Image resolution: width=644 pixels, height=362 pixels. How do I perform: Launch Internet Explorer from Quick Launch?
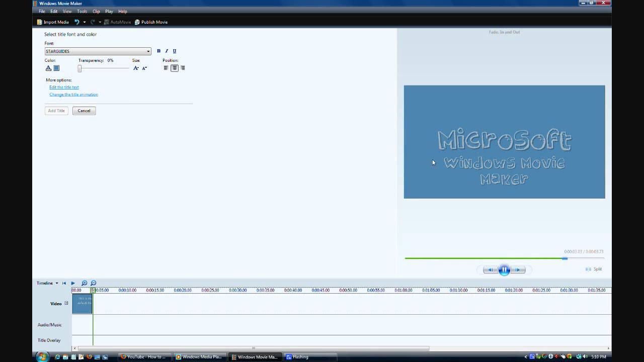pos(57,357)
